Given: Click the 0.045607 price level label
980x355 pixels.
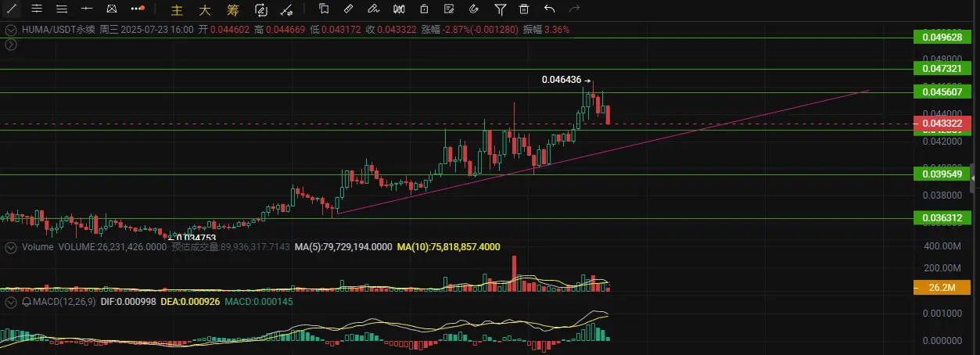Looking at the screenshot, I should tap(942, 92).
